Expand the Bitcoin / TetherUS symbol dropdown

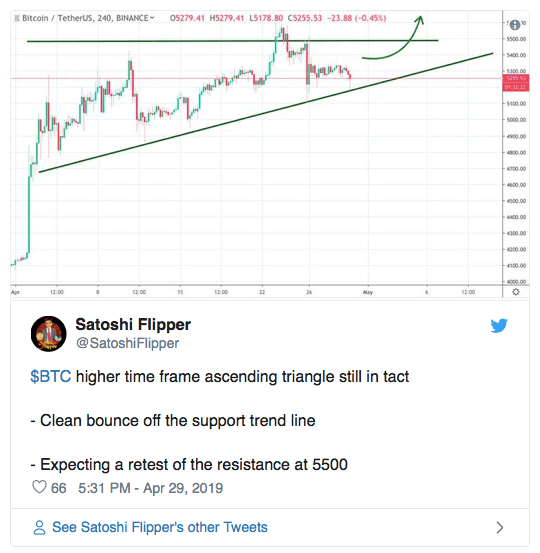152,17
